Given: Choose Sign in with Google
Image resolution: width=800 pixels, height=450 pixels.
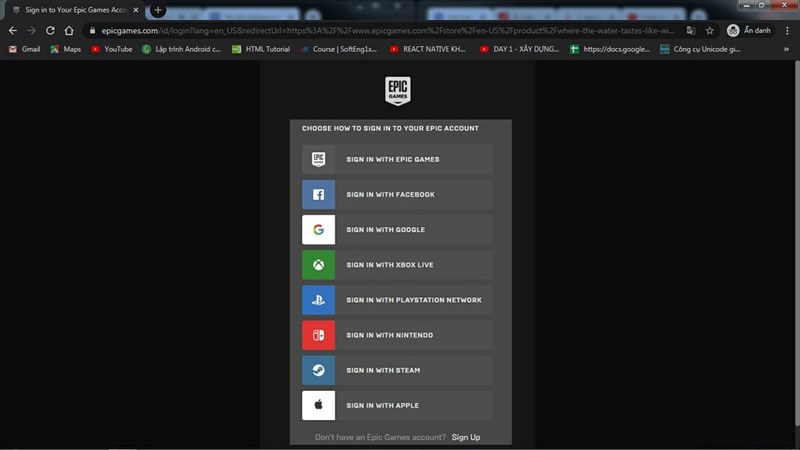Looking at the screenshot, I should (x=397, y=230).
